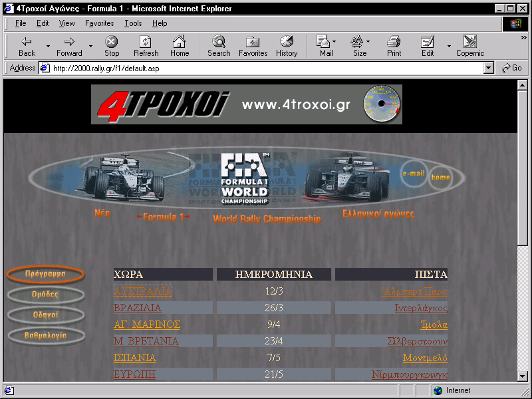Click the page scrollbar up arrow

point(523,85)
